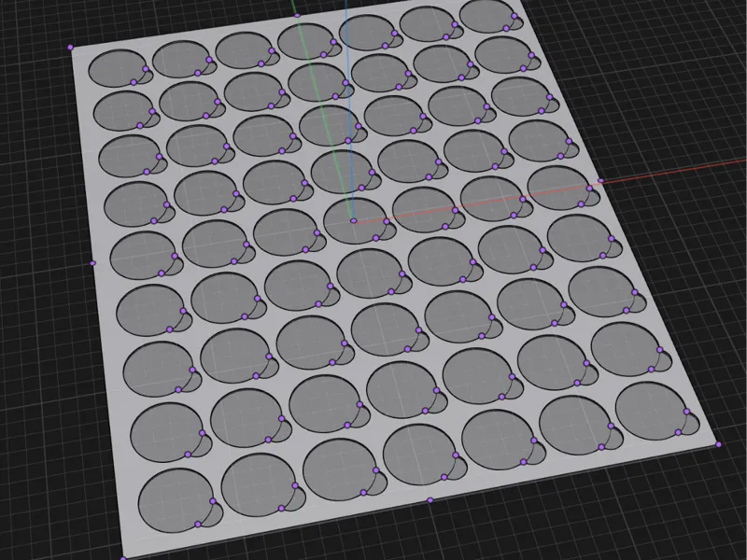747x560 pixels.
Task: Pick the right edge midpoint on the red axis
Action: [x=600, y=181]
